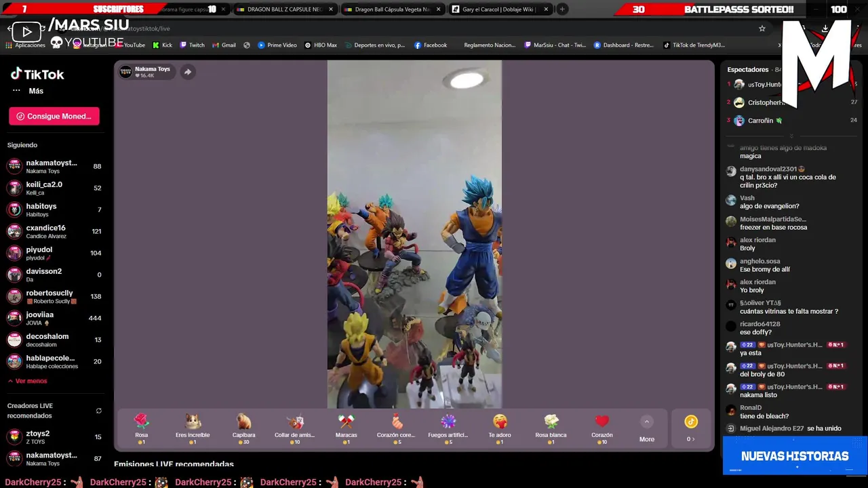Open the Gmail bookmark
Screen dimensions: 868x488
(224, 45)
